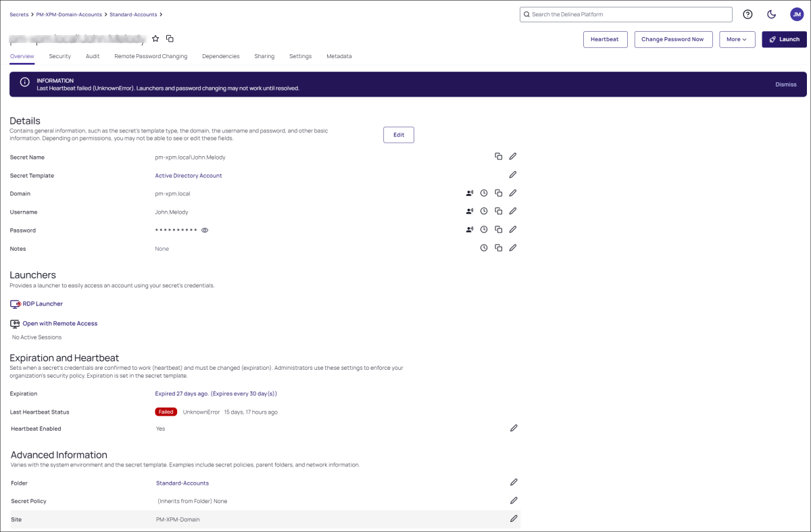
Task: Copy the secret title using header copy icon
Action: pyautogui.click(x=170, y=39)
